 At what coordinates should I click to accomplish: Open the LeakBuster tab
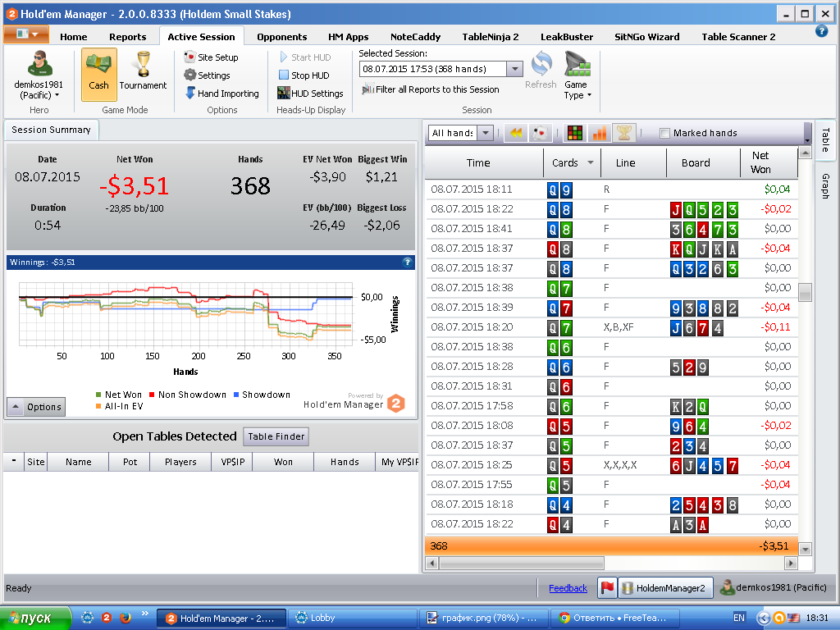pos(567,36)
